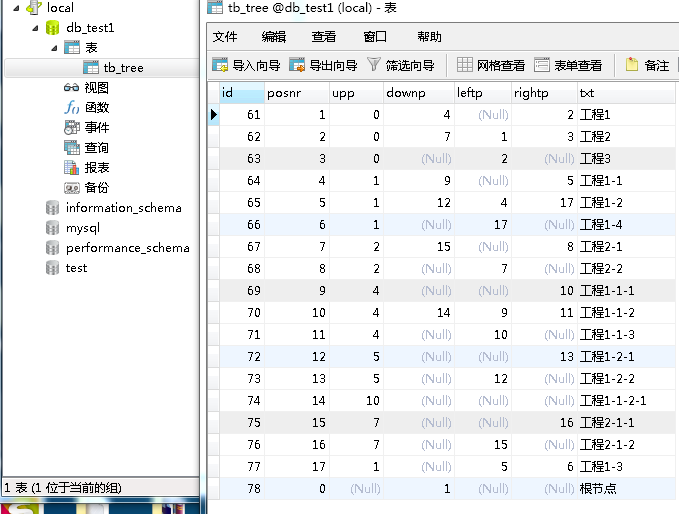Click the 网格查看 grid view icon
The image size is (679, 514).
pyautogui.click(x=465, y=65)
